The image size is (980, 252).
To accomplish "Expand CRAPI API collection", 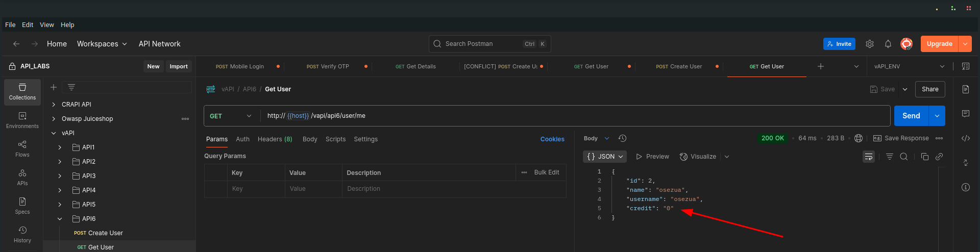I will coord(54,105).
